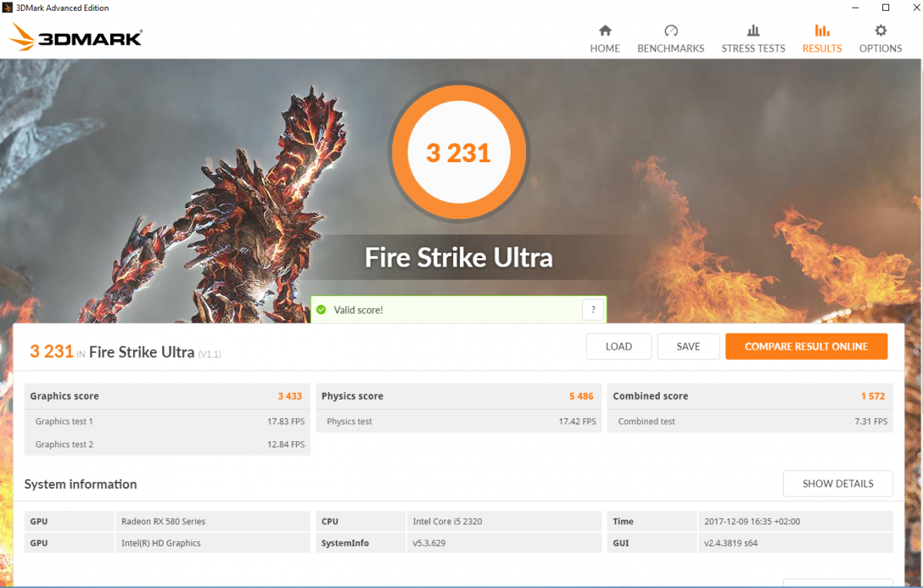This screenshot has width=923, height=588.
Task: Click the Results orange bars icon
Action: point(822,31)
